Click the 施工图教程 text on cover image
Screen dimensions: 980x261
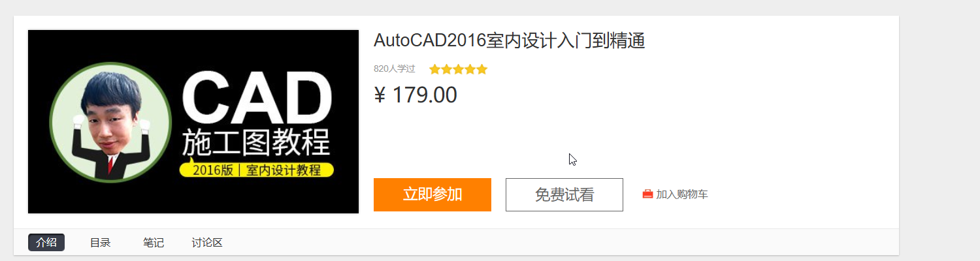pyautogui.click(x=256, y=144)
